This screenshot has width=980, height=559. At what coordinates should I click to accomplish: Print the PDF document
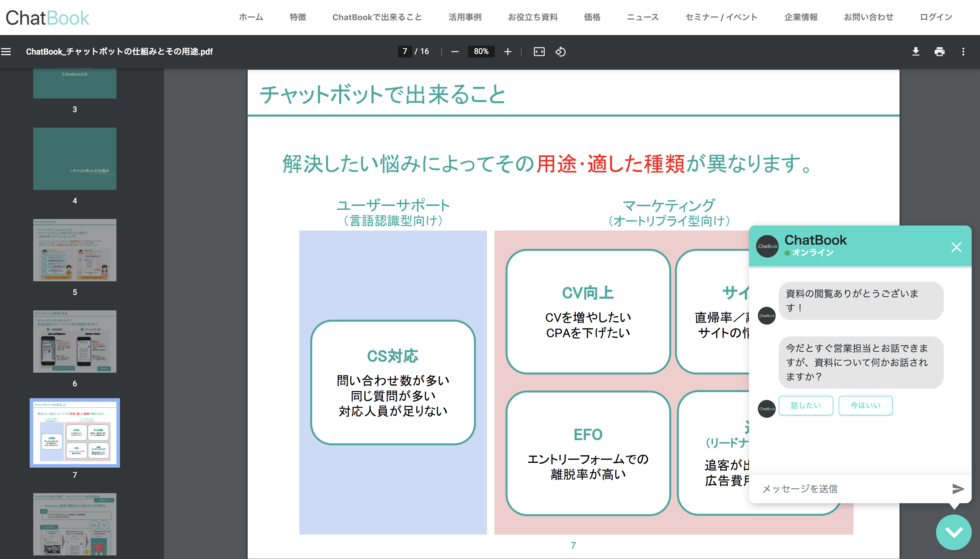coord(939,51)
